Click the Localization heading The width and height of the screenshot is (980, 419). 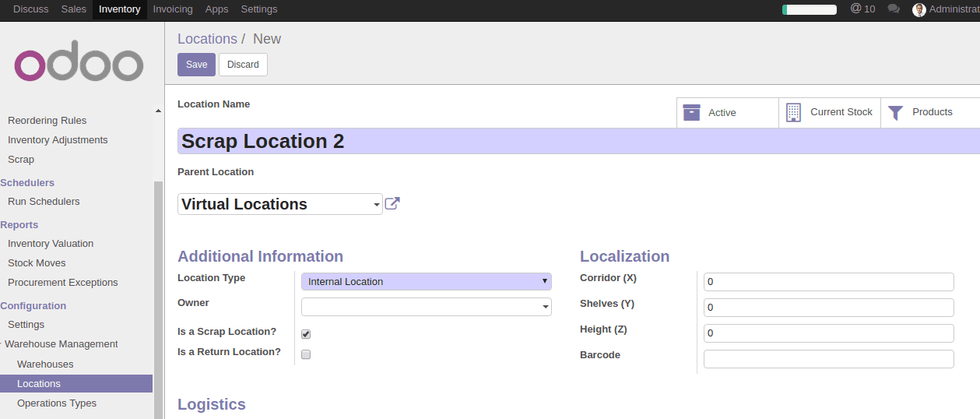[624, 256]
